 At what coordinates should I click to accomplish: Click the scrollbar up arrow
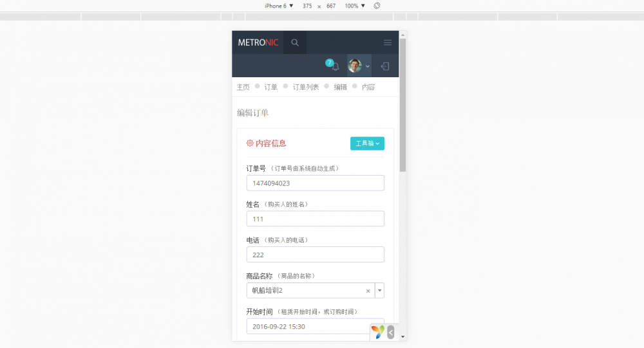(403, 35)
